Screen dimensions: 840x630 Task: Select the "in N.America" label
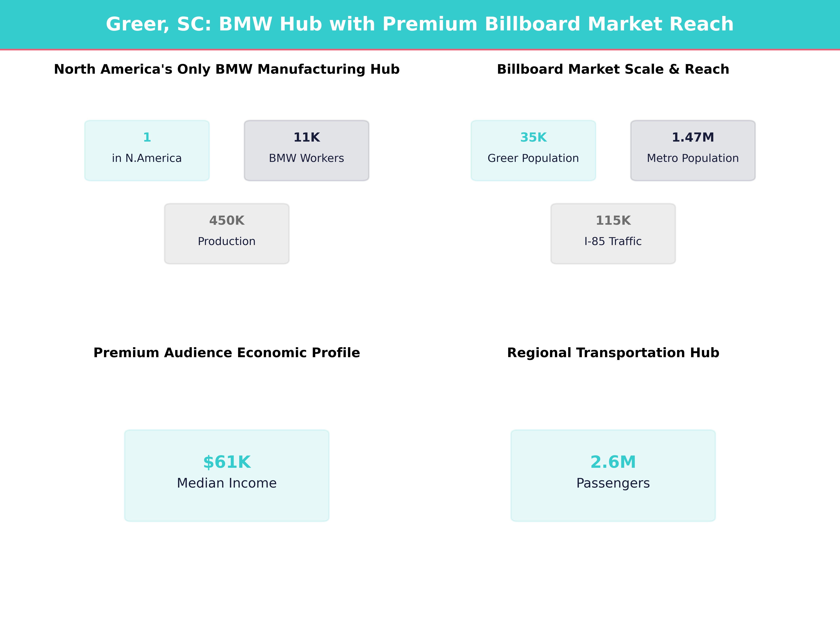coord(147,158)
